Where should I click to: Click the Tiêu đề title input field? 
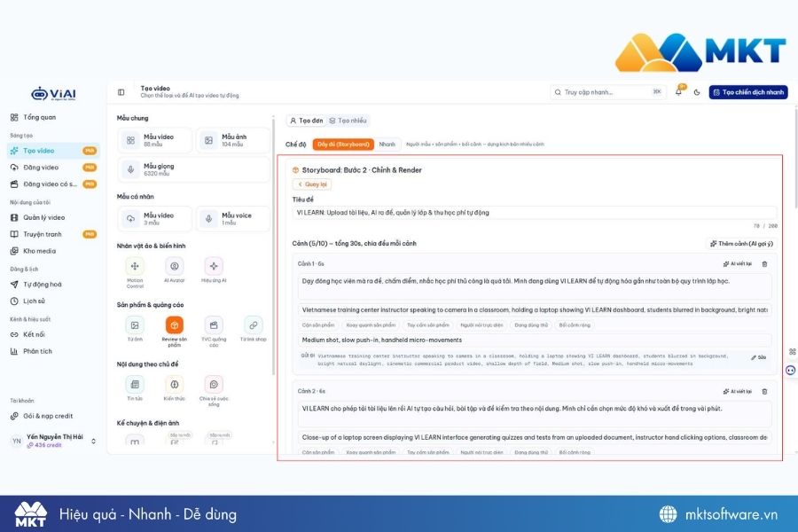(535, 213)
